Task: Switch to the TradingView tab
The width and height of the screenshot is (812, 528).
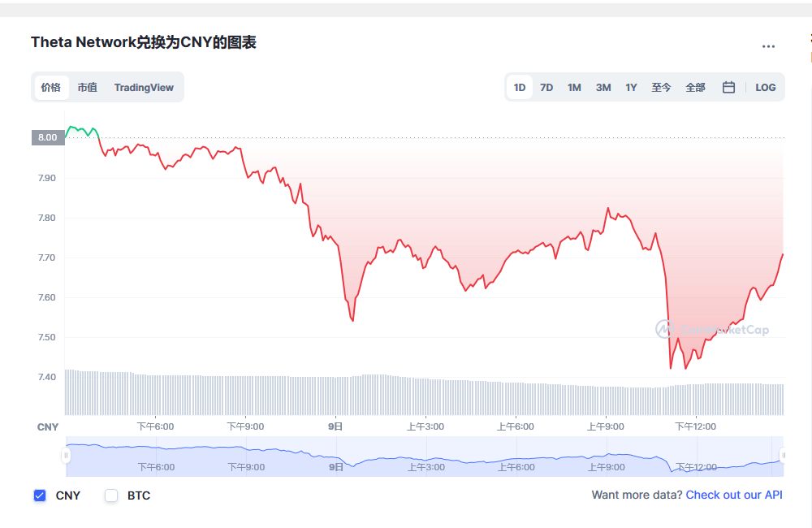Action: point(144,87)
